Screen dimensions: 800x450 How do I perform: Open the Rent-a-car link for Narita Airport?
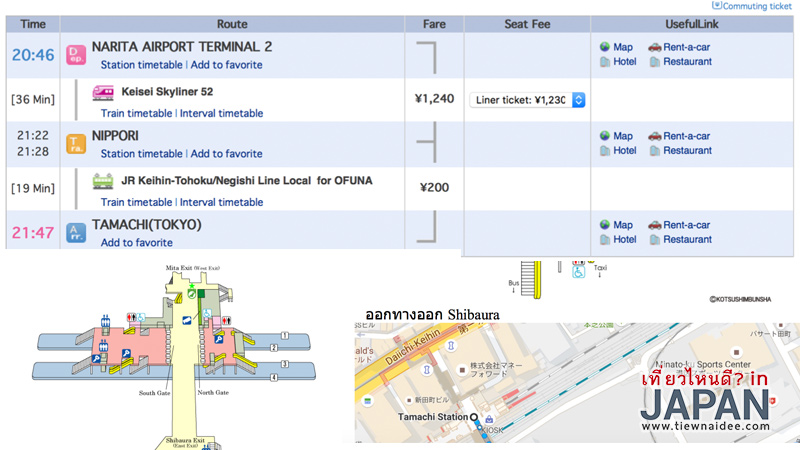687,47
